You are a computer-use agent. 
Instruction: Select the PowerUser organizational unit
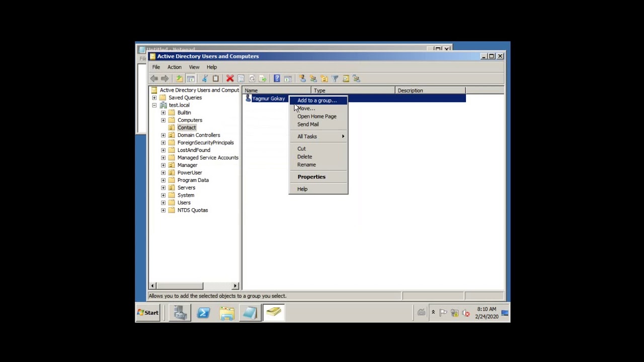pos(189,172)
